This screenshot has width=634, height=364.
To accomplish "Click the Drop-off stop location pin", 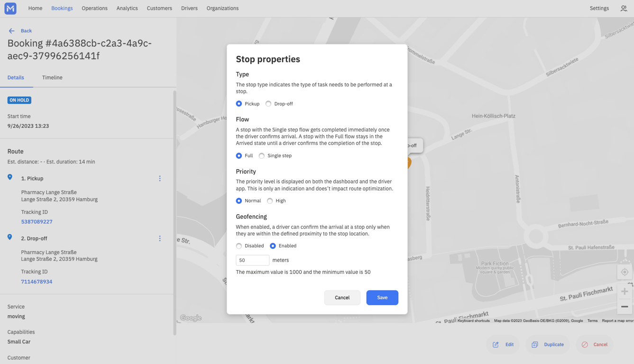I will (10, 237).
